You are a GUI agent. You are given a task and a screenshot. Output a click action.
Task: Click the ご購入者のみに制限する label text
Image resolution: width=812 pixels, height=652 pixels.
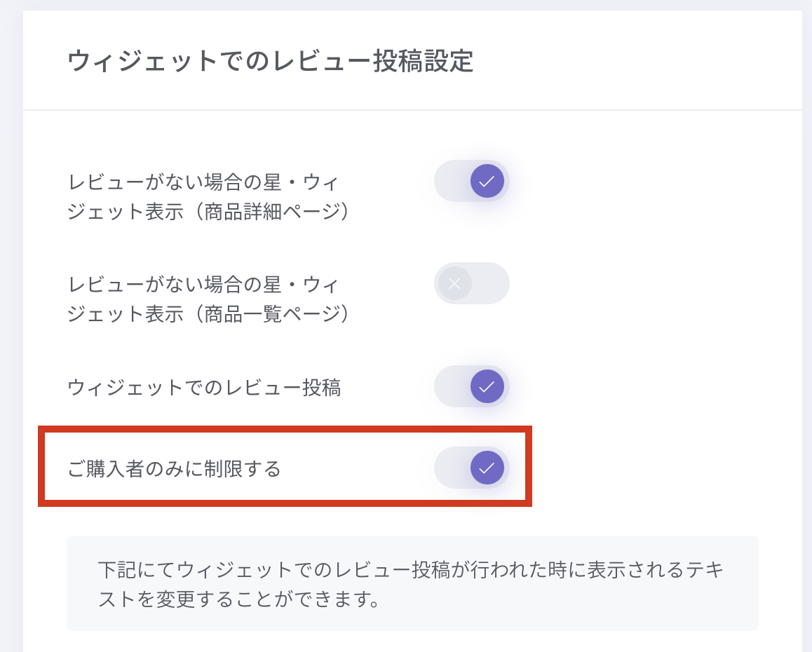(174, 468)
